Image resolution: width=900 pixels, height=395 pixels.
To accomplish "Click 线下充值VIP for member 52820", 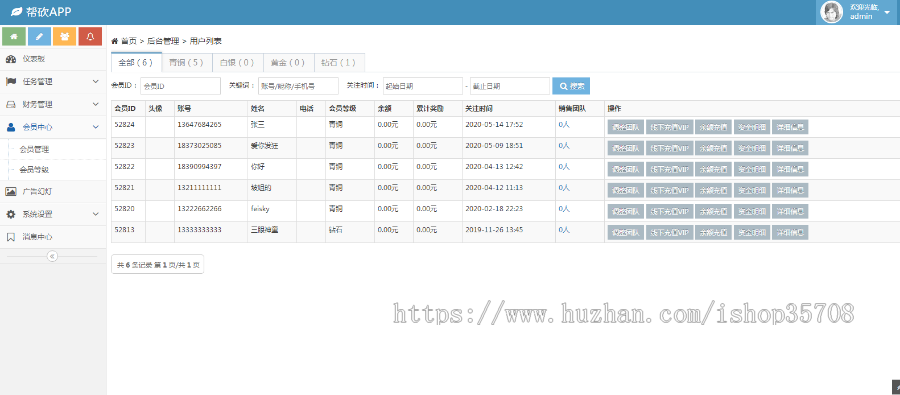I will point(669,211).
